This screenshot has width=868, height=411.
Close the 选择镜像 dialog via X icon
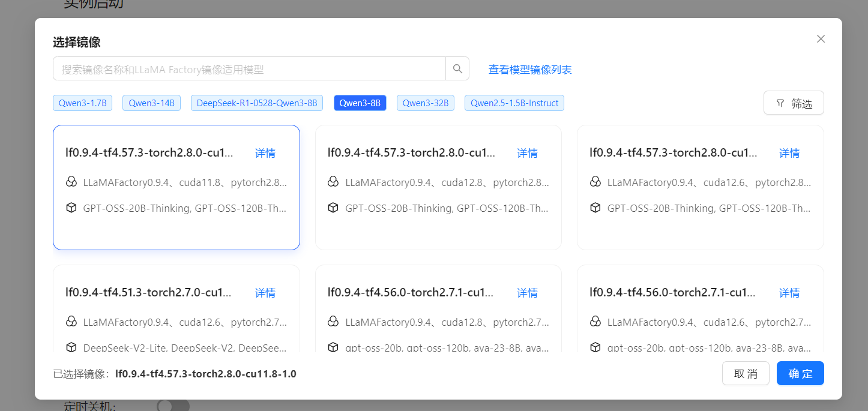tap(821, 38)
